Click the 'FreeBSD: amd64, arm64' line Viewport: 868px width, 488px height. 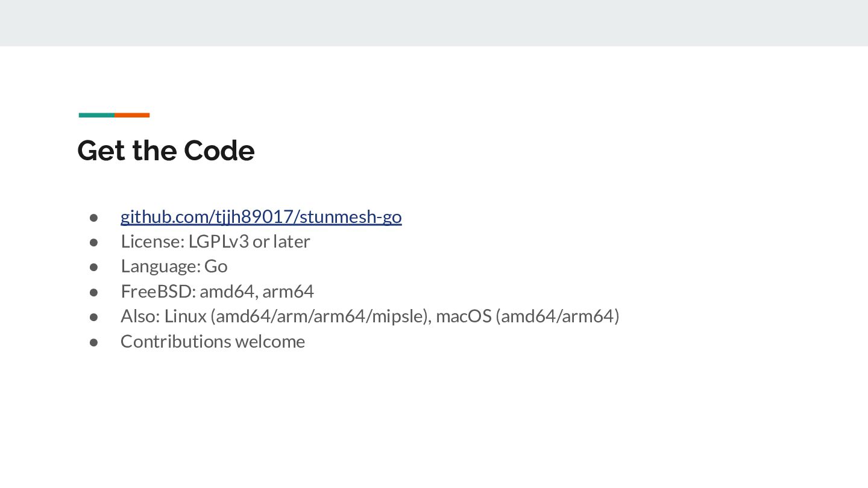pos(217,292)
